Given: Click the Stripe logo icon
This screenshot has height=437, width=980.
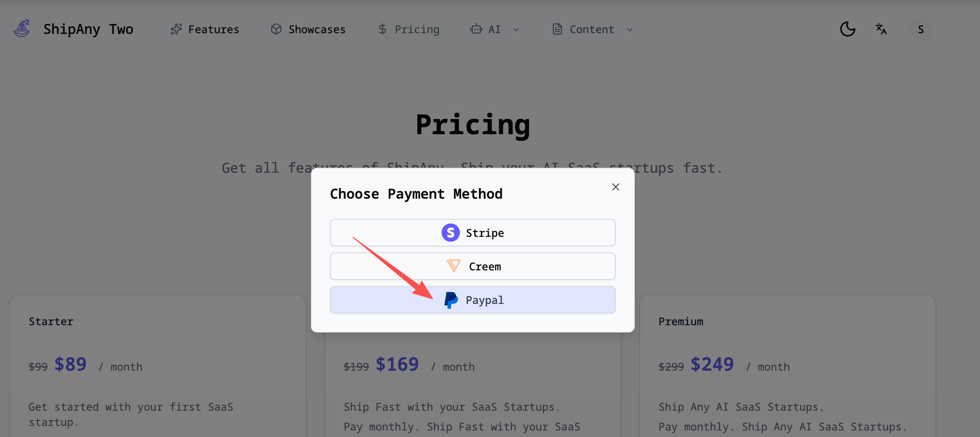Looking at the screenshot, I should tap(450, 233).
